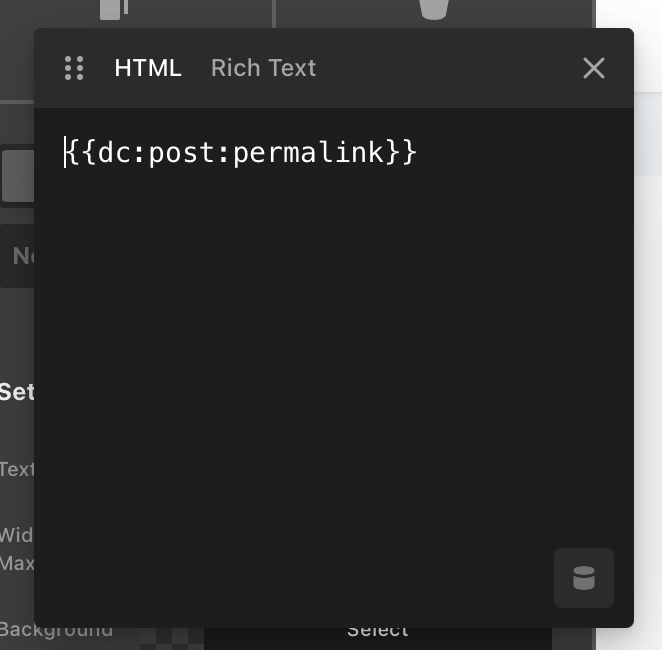Click the partially visible "No" button

20,256
